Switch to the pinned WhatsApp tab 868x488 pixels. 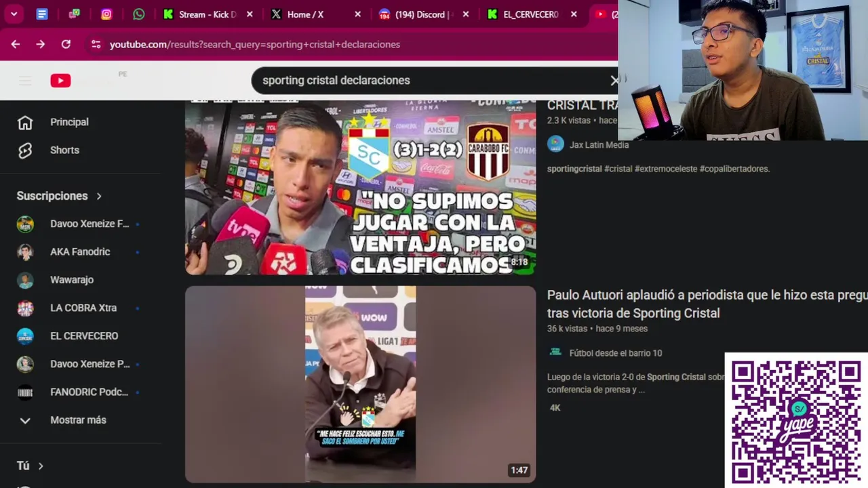(139, 14)
